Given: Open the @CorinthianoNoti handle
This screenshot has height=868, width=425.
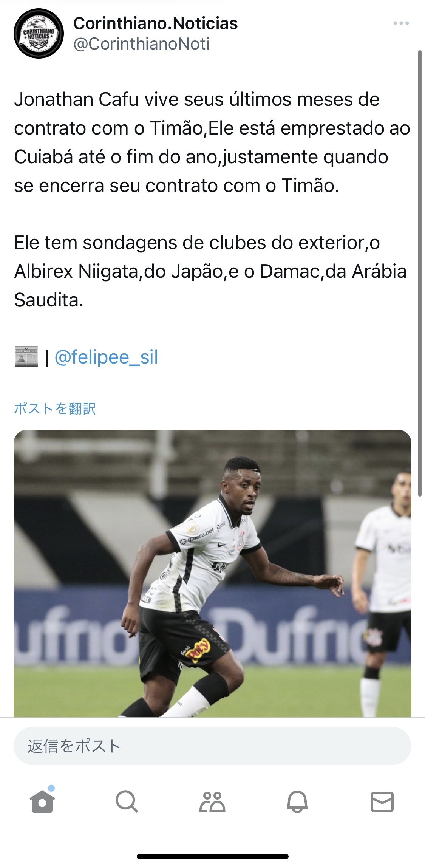Looking at the screenshot, I should tap(141, 44).
